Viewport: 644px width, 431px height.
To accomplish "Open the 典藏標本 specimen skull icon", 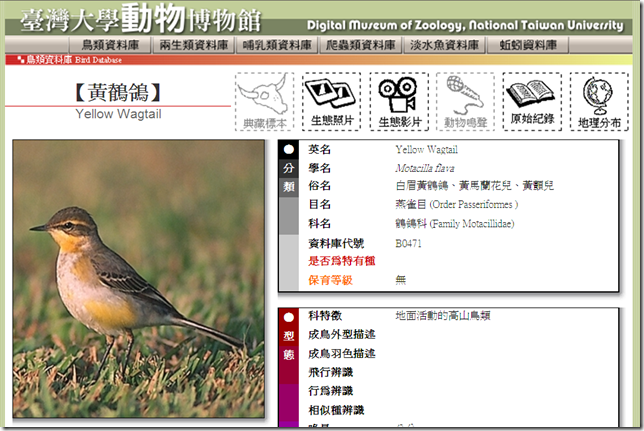I will pyautogui.click(x=264, y=101).
